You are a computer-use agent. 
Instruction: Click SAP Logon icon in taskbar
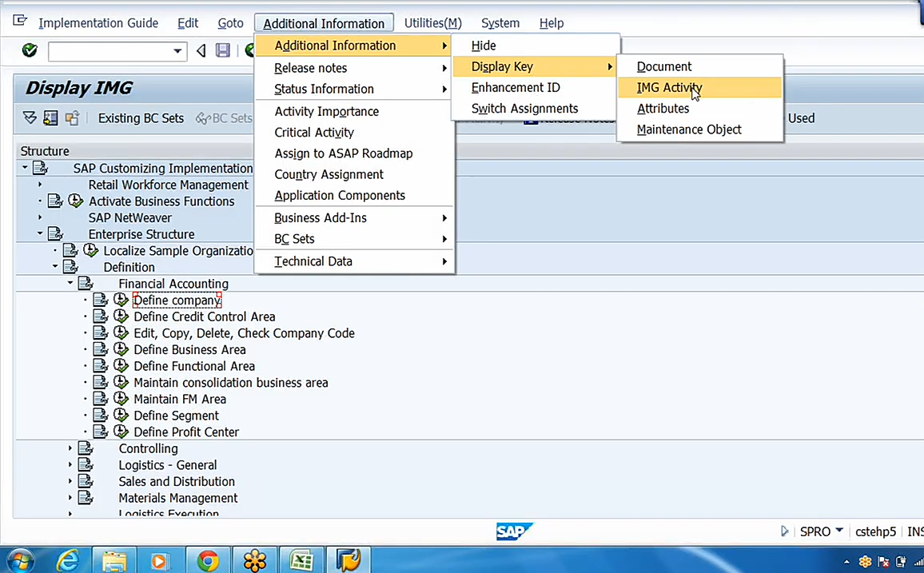(348, 560)
